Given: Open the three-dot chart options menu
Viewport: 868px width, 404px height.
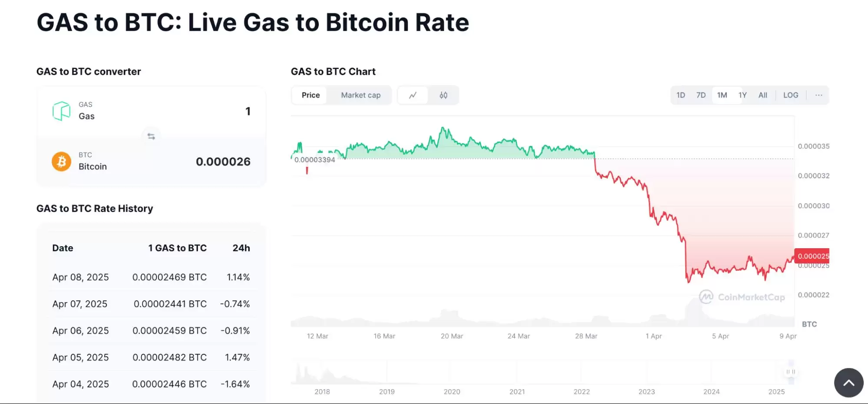Looking at the screenshot, I should coord(818,95).
